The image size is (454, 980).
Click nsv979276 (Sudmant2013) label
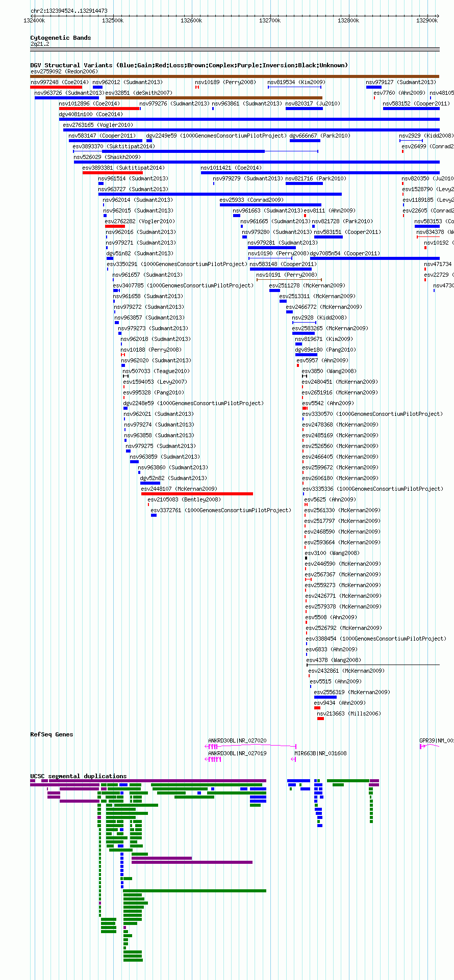[174, 103]
